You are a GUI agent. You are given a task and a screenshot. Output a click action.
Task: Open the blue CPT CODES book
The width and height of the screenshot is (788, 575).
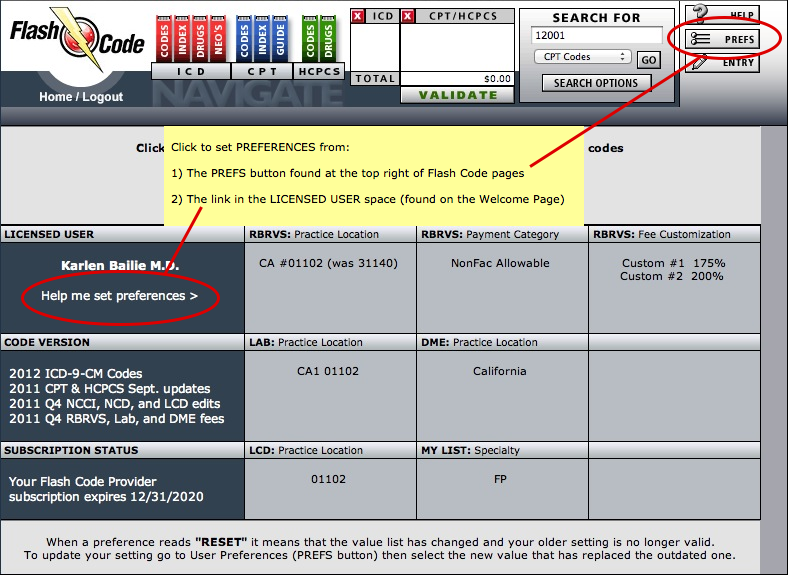coord(244,39)
